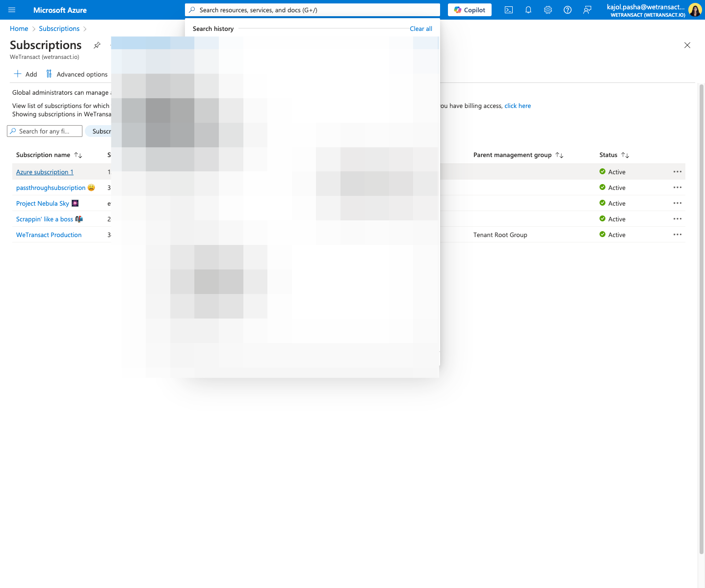This screenshot has height=588, width=705.
Task: Open portal settings gear
Action: pos(548,10)
